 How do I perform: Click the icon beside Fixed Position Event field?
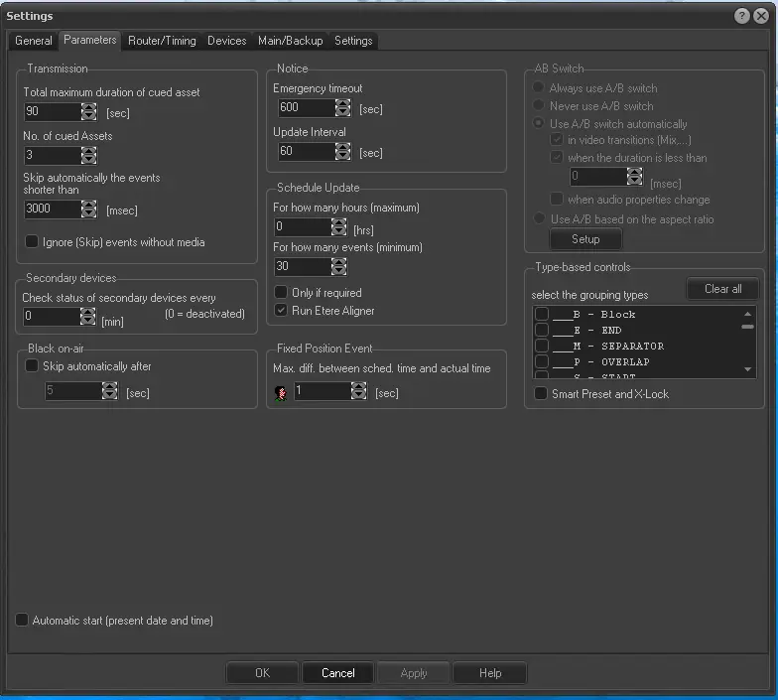click(x=281, y=392)
